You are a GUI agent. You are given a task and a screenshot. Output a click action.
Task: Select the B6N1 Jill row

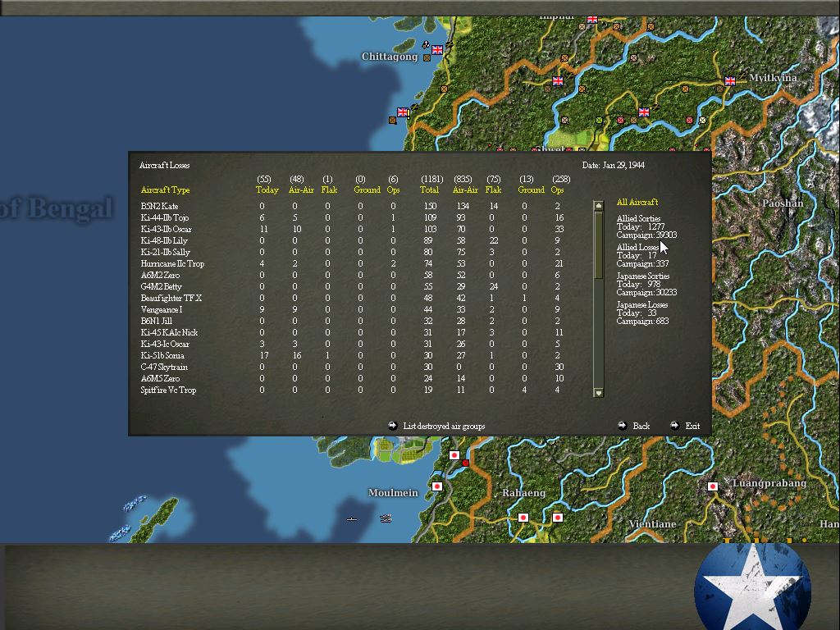coord(354,321)
